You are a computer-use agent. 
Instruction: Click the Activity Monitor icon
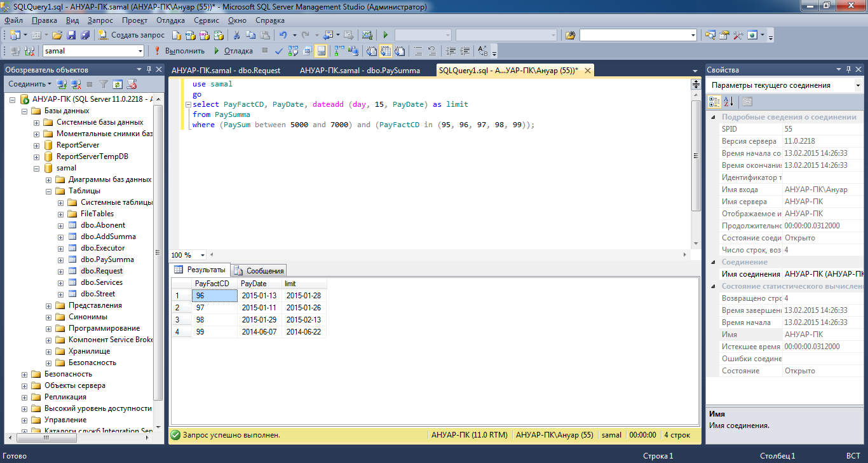click(x=367, y=36)
